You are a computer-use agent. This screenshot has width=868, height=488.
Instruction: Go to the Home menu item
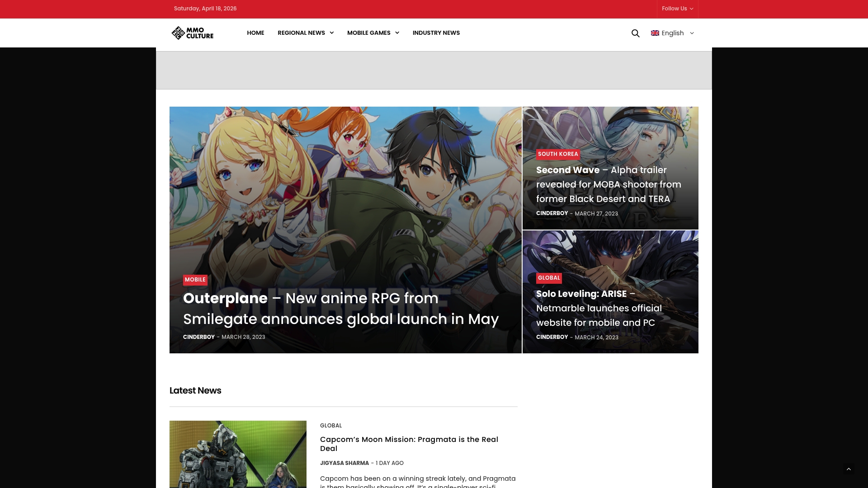(x=255, y=33)
